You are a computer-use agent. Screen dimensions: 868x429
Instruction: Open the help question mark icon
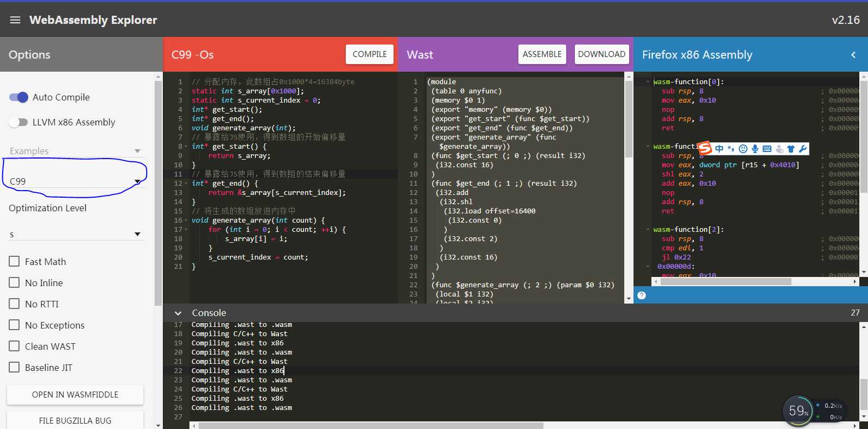point(642,295)
